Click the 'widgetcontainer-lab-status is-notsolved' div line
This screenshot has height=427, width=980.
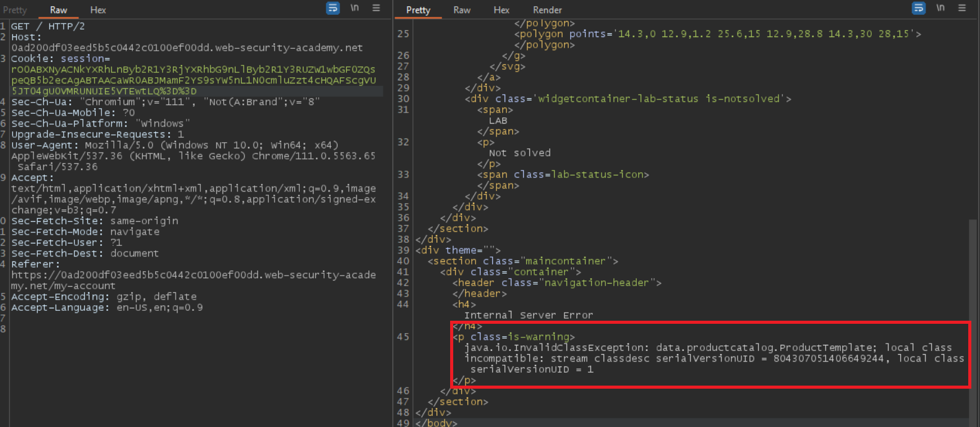[628, 99]
